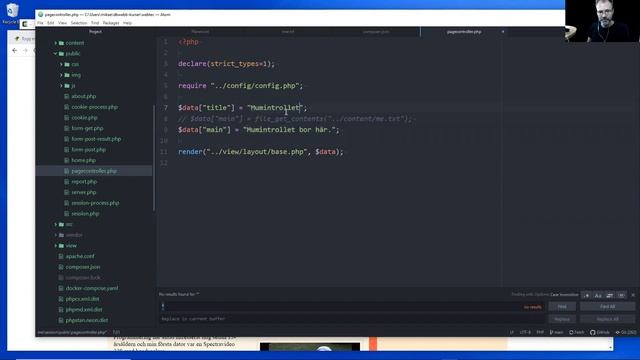Viewport: 640px width, 360px height.
Task: Open the Packages menu
Action: pos(111,23)
